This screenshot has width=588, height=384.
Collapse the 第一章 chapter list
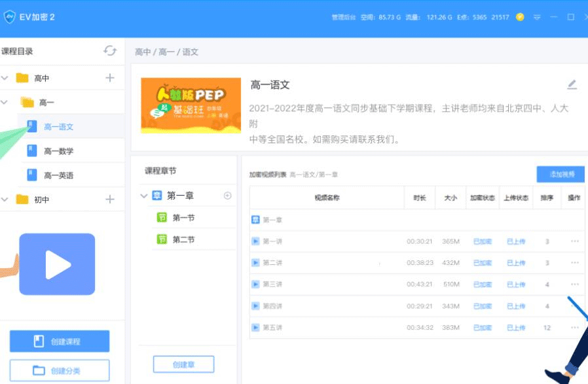click(x=144, y=196)
